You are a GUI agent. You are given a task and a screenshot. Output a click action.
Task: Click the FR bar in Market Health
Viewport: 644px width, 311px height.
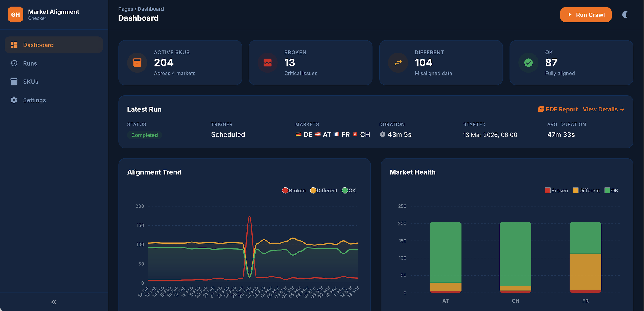coord(585,258)
